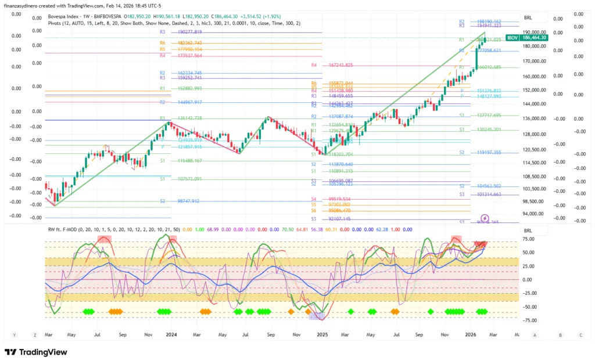Click the C scale icon on time axis

581,335
